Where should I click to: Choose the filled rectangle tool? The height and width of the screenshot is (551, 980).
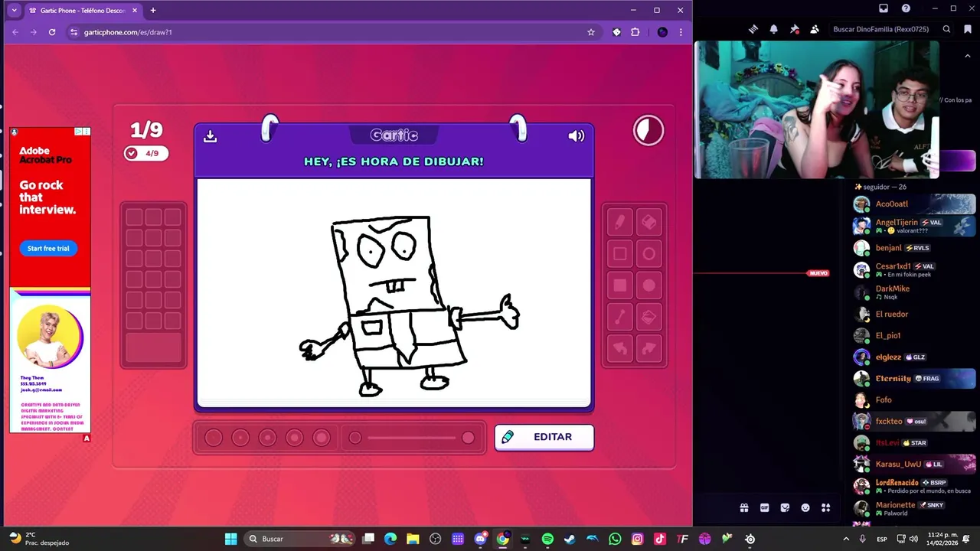point(620,285)
